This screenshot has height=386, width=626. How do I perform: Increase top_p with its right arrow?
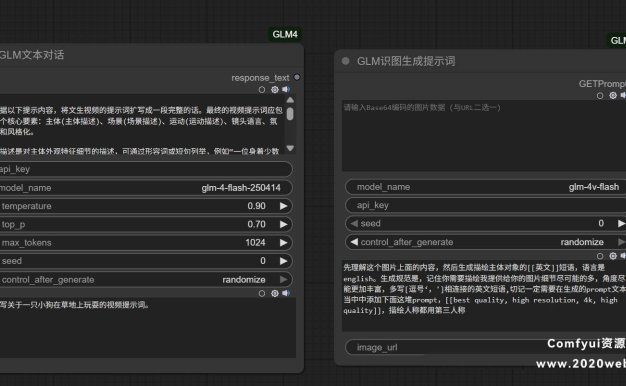[283, 224]
